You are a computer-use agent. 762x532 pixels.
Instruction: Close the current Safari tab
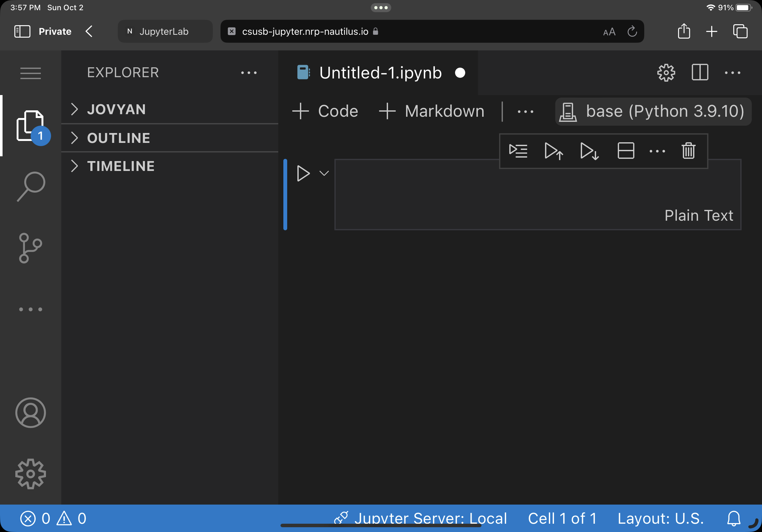tap(232, 32)
